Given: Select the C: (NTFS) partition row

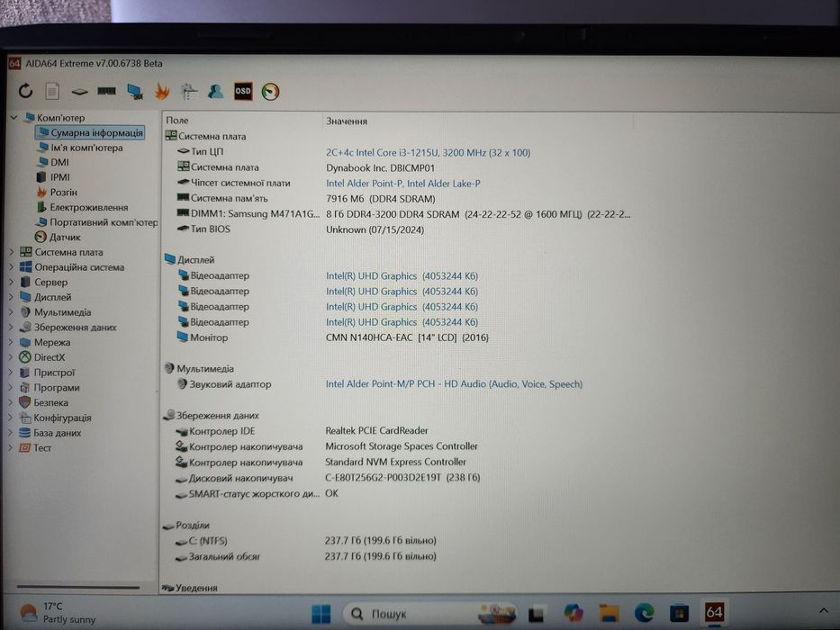Looking at the screenshot, I should [305, 541].
